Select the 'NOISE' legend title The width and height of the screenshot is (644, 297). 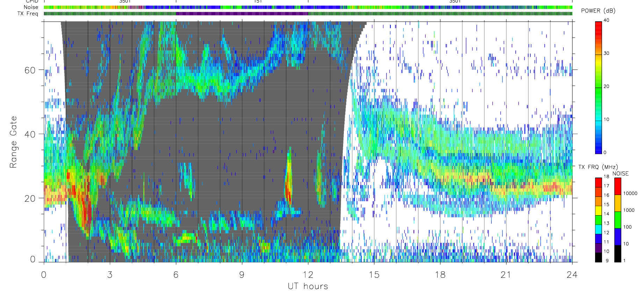click(620, 174)
